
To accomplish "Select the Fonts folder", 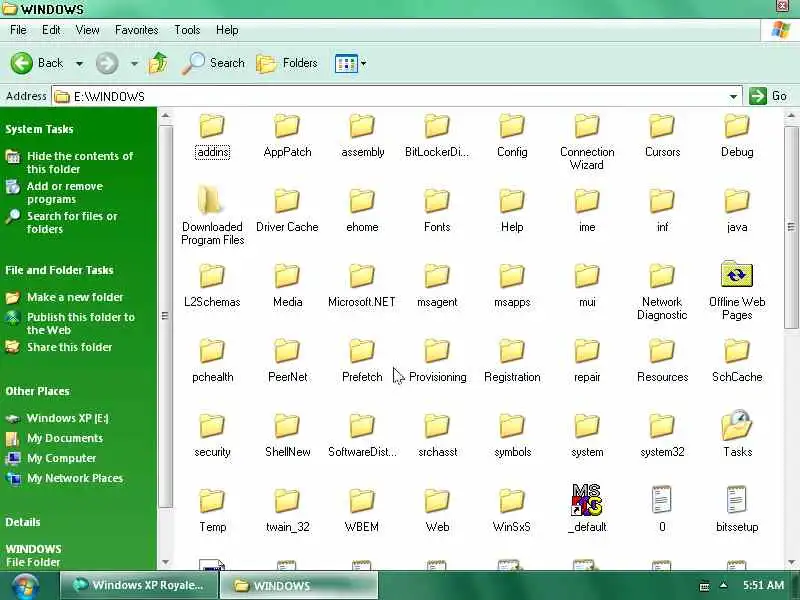I will point(437,211).
